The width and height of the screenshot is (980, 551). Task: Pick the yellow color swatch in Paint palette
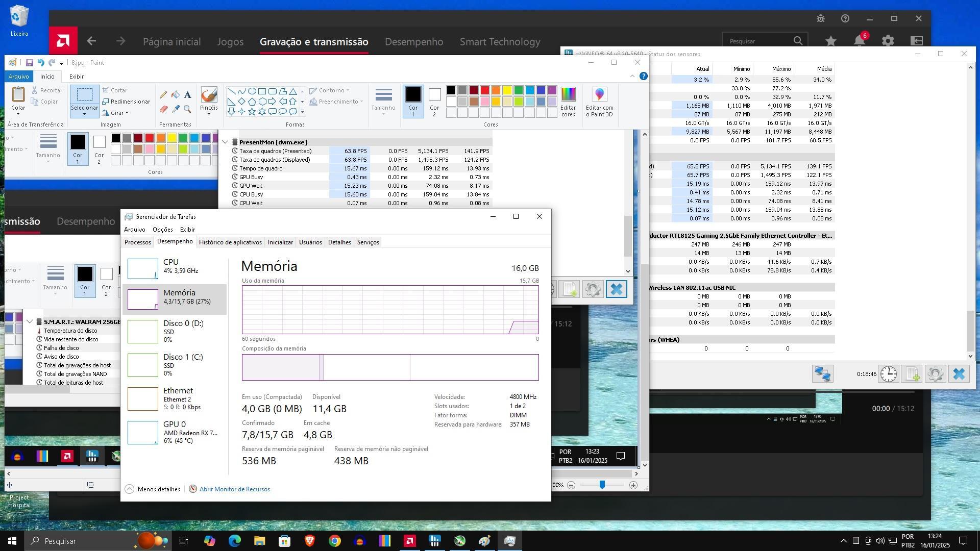pos(507,90)
